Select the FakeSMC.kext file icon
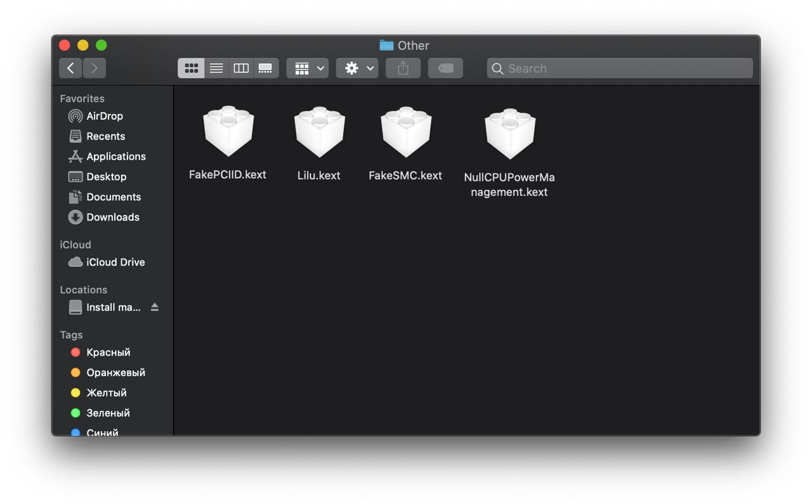 pyautogui.click(x=406, y=131)
